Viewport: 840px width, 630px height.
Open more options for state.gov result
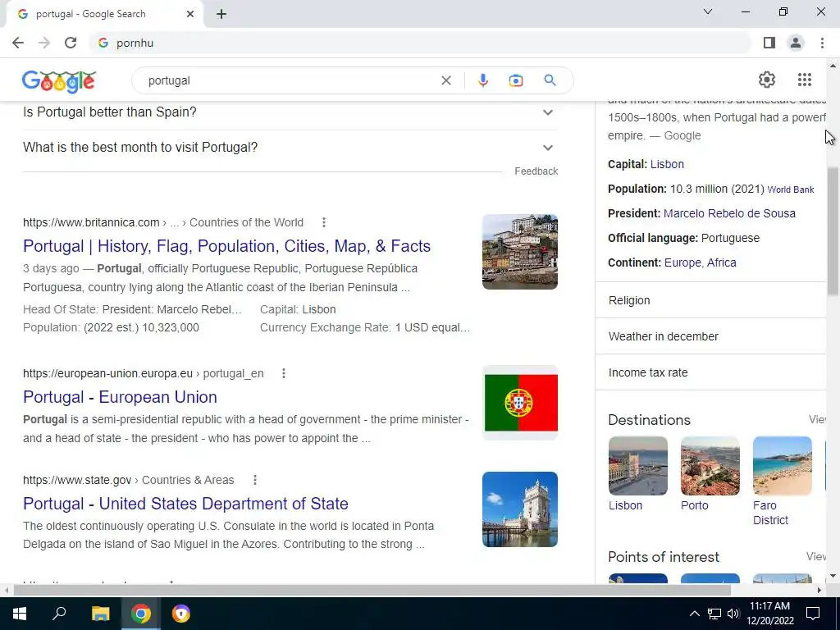point(255,480)
